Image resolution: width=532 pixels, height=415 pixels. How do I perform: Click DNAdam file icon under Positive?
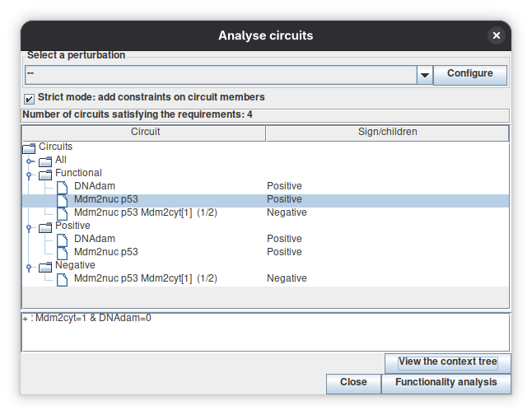(62, 240)
